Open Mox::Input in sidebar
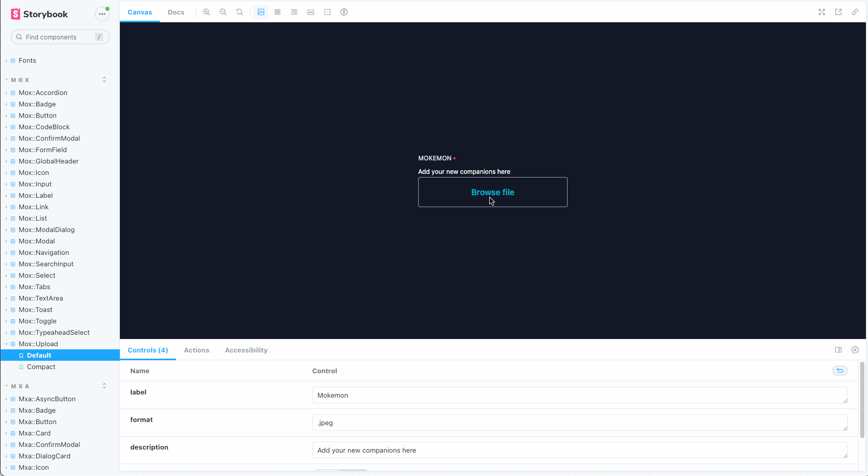 [35, 184]
